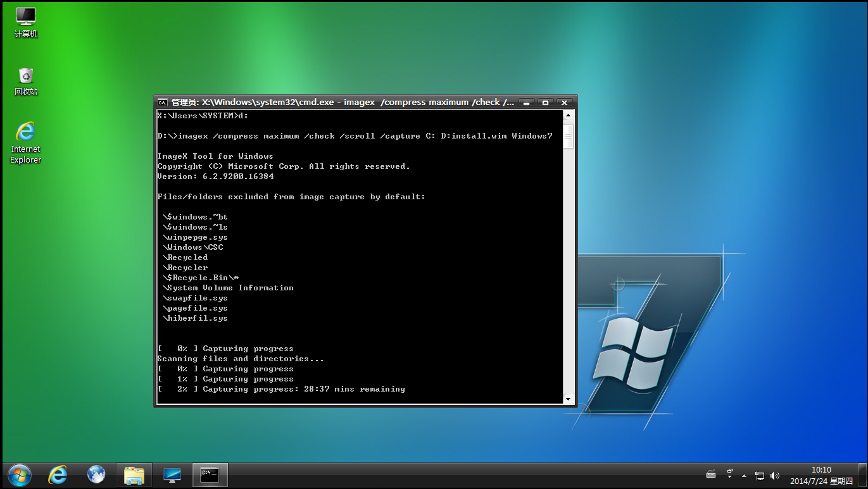Click the 'X:\Users\SYSTEM>d:' line
Viewport: 868px width, 489px height.
[x=203, y=116]
